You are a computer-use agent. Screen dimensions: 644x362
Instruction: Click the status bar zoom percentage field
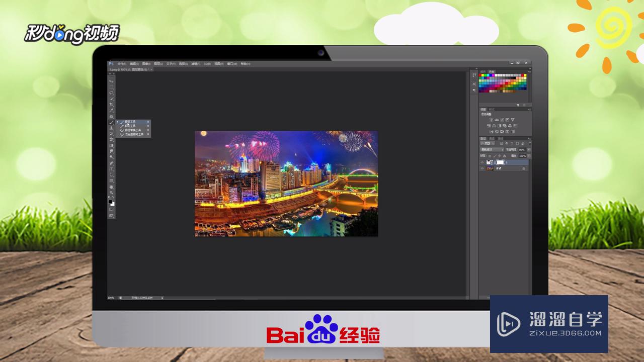111,298
